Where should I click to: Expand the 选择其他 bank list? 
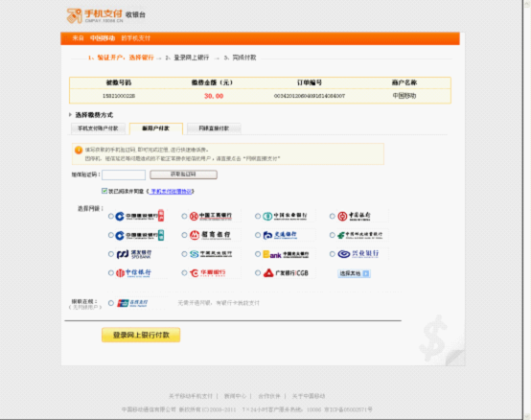click(354, 273)
